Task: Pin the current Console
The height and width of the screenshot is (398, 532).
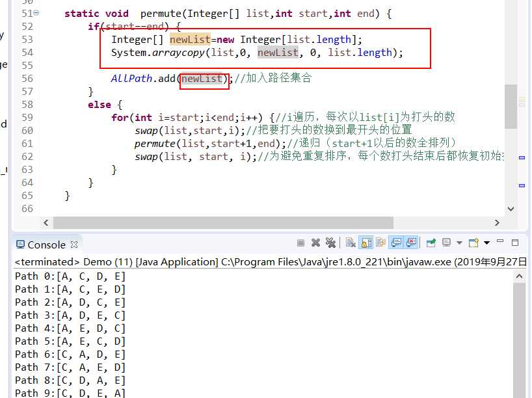Action: pyautogui.click(x=431, y=243)
